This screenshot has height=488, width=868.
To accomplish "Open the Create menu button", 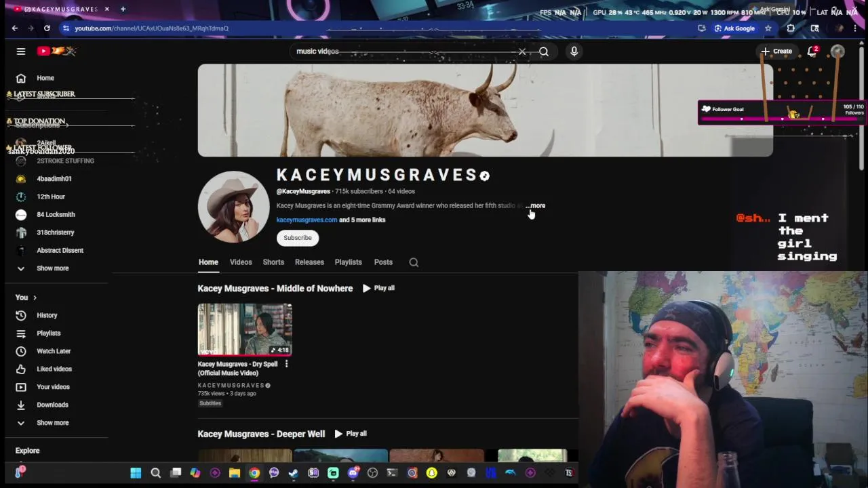I will [776, 52].
